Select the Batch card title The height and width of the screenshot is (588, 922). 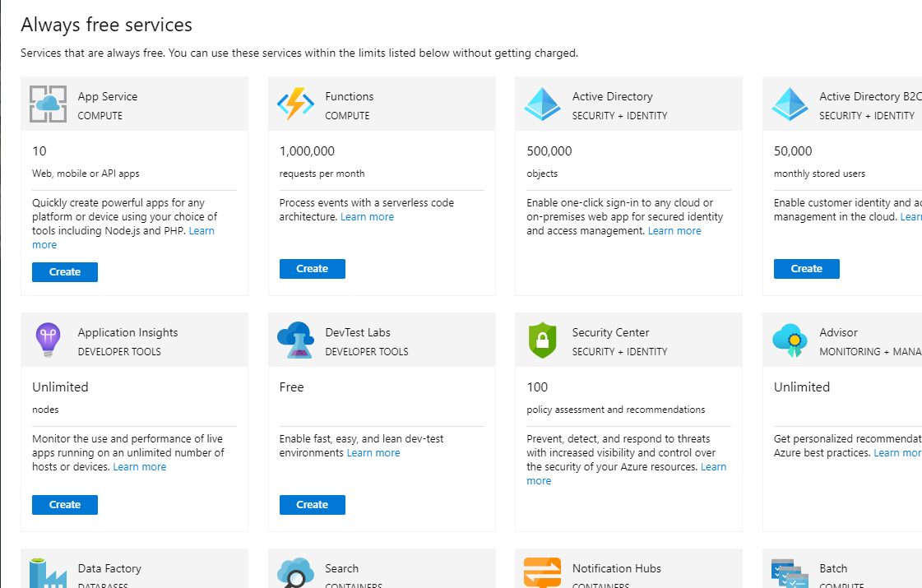click(833, 568)
